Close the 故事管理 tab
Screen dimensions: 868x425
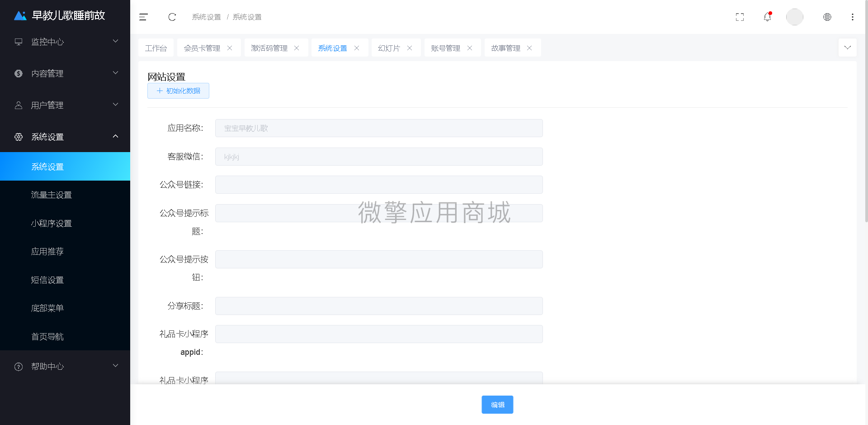click(529, 48)
